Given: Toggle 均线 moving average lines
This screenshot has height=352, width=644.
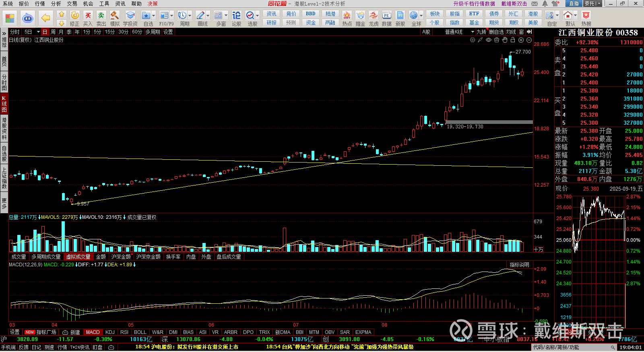Looking at the screenshot, I should tap(511, 32).
